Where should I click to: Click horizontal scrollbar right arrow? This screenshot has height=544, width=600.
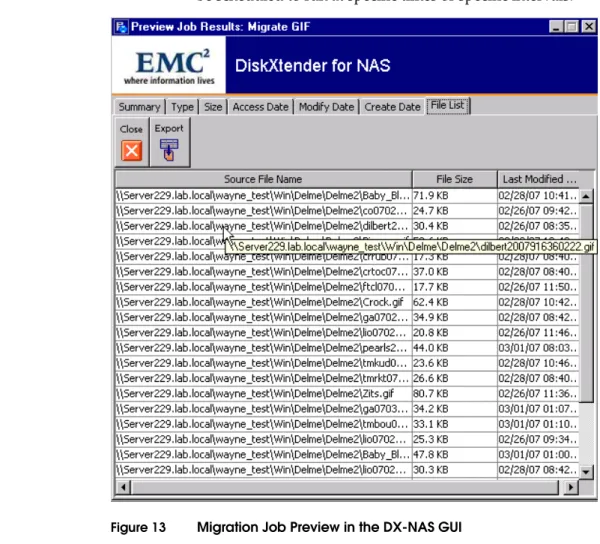[571, 487]
